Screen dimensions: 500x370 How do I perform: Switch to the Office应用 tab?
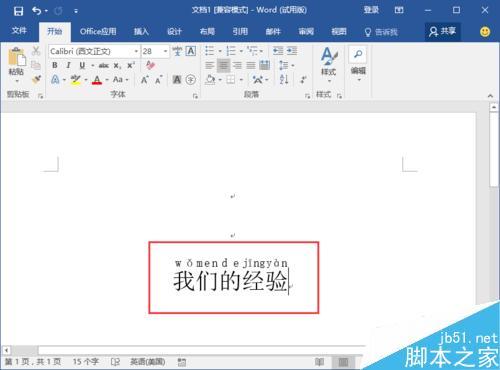pos(98,32)
